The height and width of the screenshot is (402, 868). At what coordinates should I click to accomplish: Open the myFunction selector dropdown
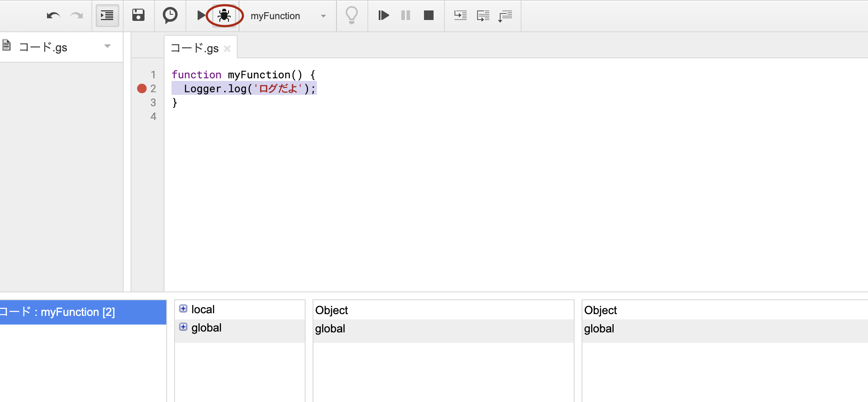pos(288,16)
